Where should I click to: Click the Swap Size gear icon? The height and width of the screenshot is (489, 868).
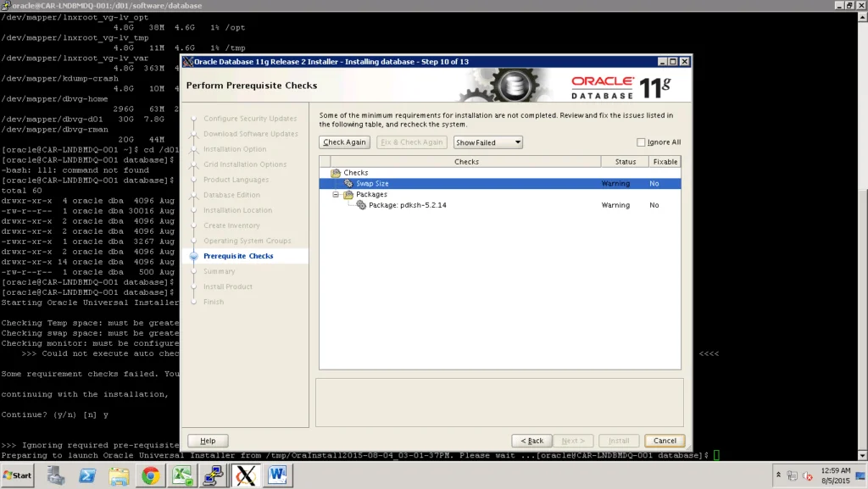[x=348, y=183]
